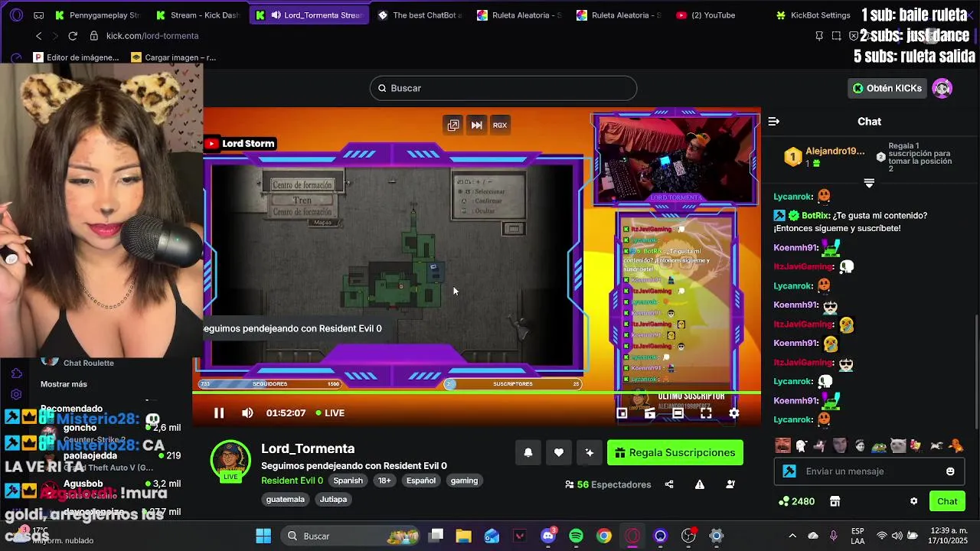Viewport: 980px width, 551px height.
Task: Show hidden tray icons chevron
Action: 792,536
